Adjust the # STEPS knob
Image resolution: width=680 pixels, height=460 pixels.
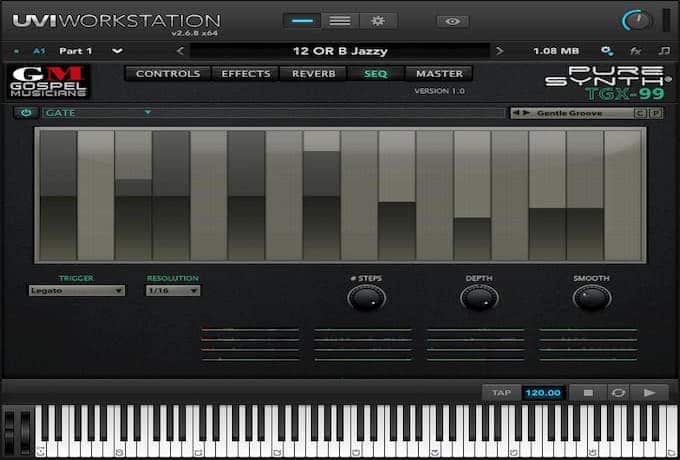366,298
